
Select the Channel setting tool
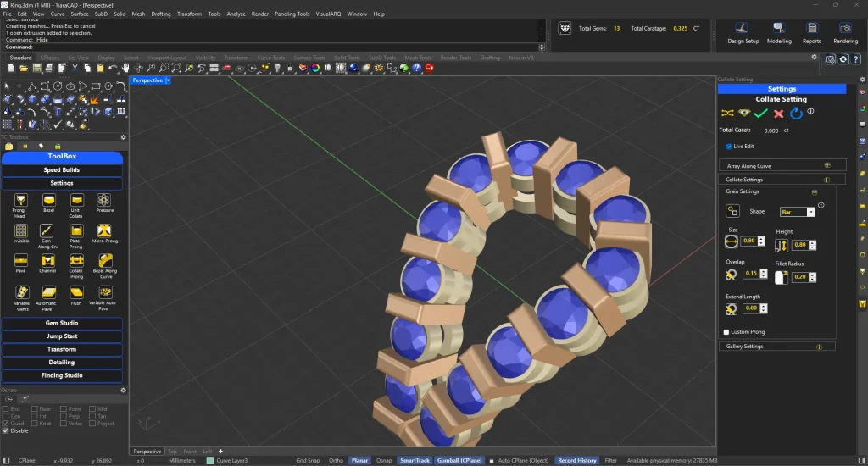click(x=48, y=261)
